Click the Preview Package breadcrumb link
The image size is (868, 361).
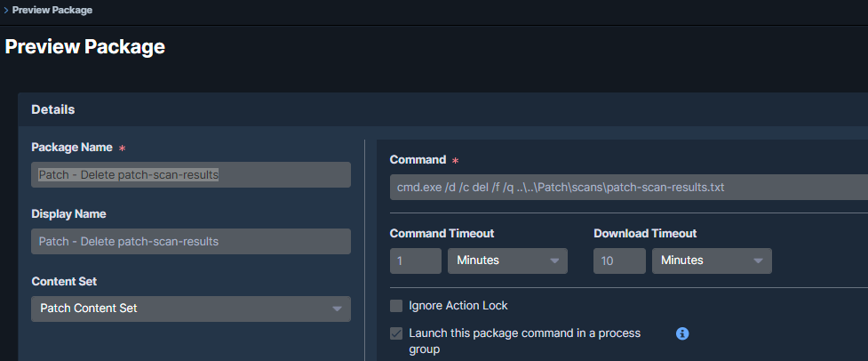(x=52, y=10)
